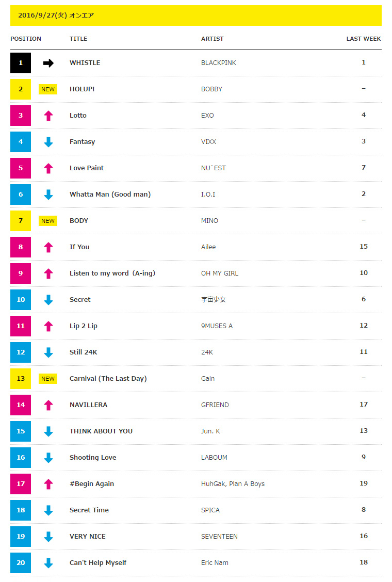Open the song title Whatta Man (Good man)
The height and width of the screenshot is (582, 392).
click(x=110, y=194)
